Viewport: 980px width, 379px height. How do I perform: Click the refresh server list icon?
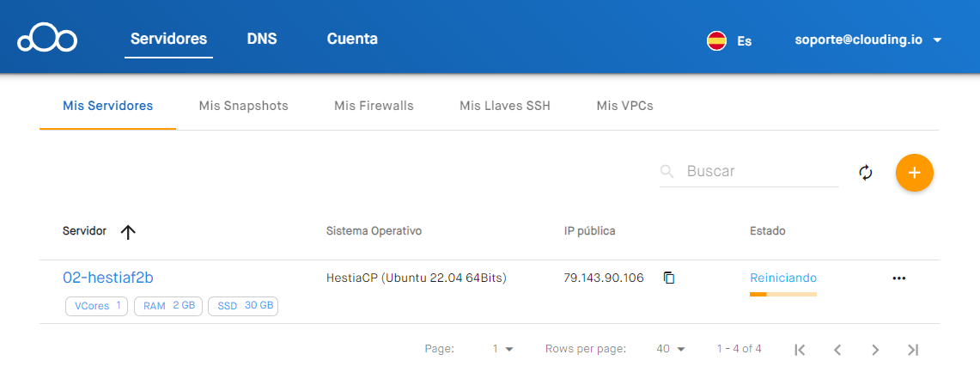(x=866, y=173)
